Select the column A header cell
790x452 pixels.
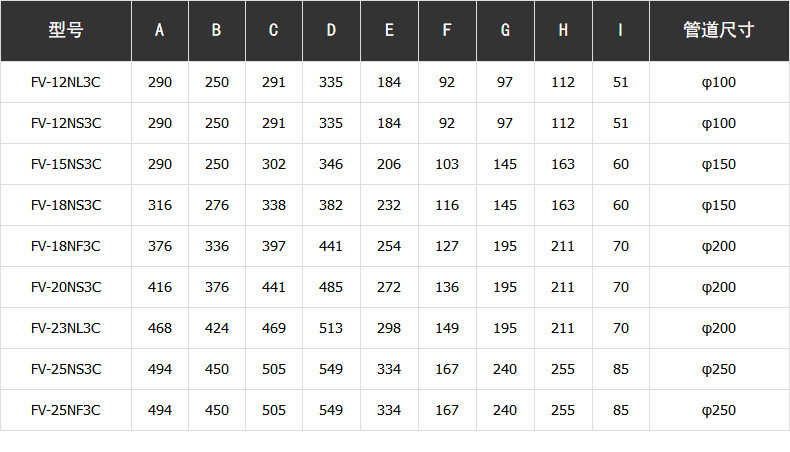[x=160, y=30]
